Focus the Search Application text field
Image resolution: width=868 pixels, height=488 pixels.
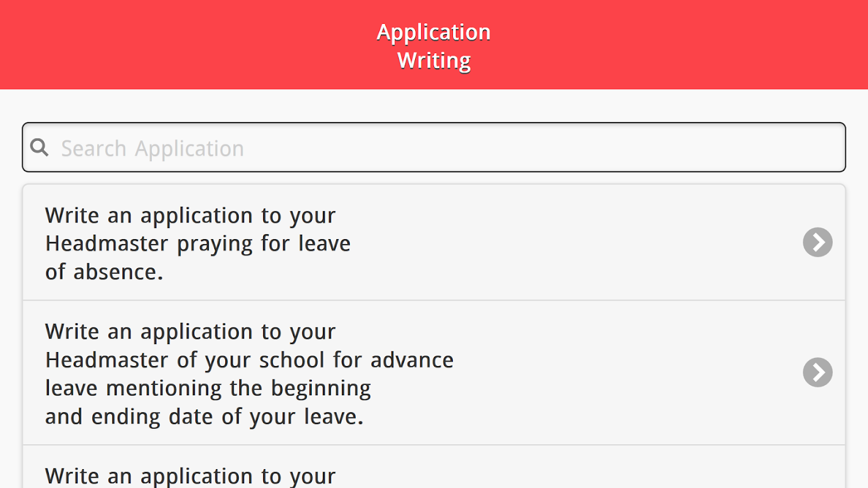point(434,147)
